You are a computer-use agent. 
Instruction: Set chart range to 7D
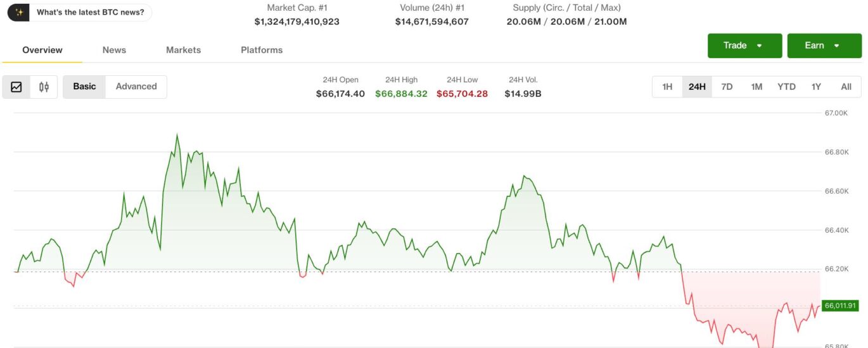[727, 87]
